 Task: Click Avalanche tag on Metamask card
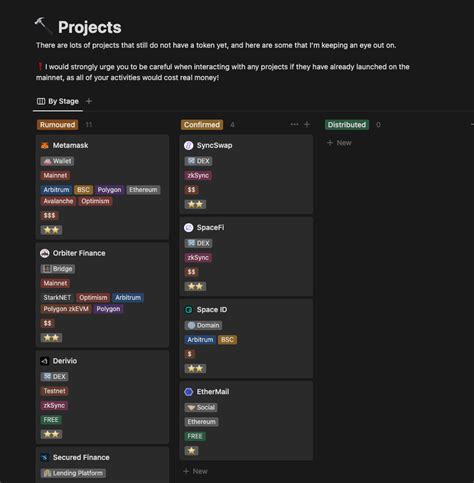click(58, 201)
